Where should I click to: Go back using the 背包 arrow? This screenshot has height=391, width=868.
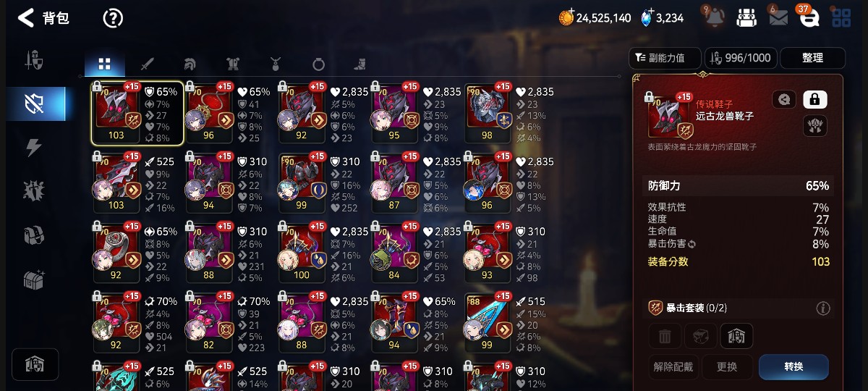[x=27, y=18]
